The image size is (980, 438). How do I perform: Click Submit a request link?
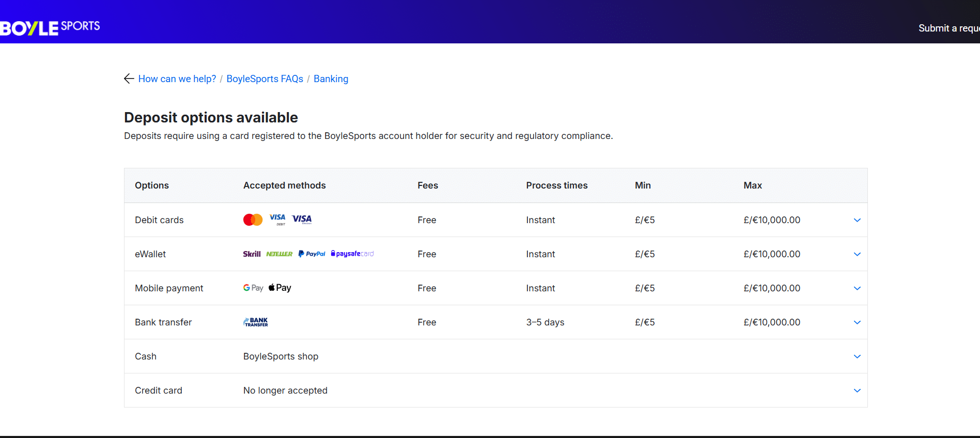949,28
